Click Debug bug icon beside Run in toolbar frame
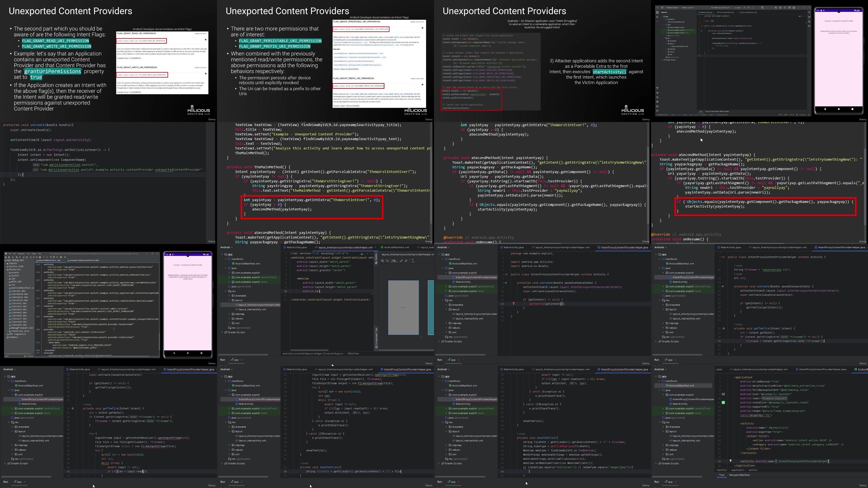This screenshot has width=868, height=488. (749, 8)
